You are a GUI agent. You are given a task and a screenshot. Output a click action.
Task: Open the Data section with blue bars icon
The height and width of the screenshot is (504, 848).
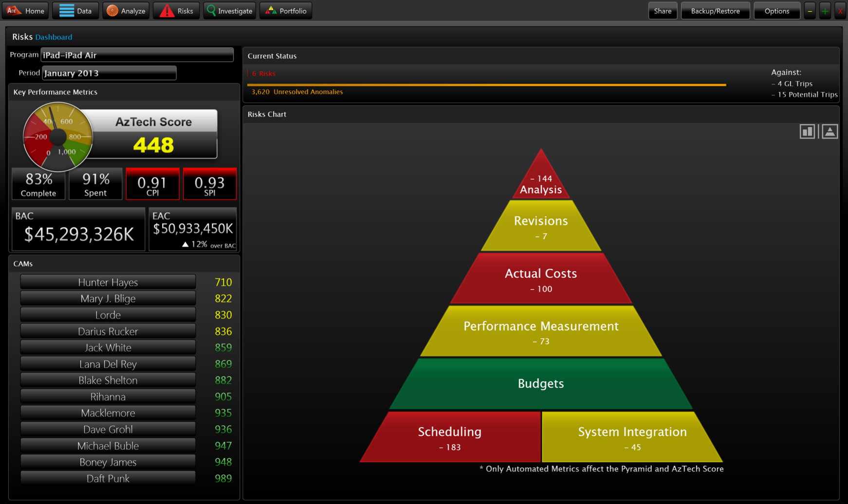[67, 10]
